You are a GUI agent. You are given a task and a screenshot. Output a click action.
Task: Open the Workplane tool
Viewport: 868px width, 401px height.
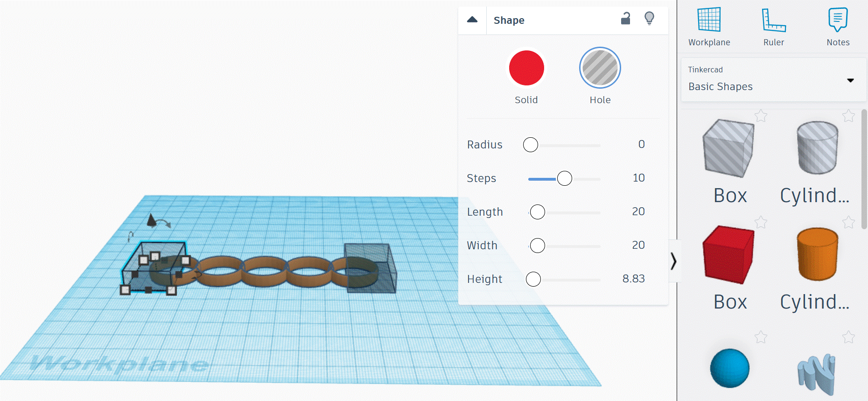(x=709, y=27)
